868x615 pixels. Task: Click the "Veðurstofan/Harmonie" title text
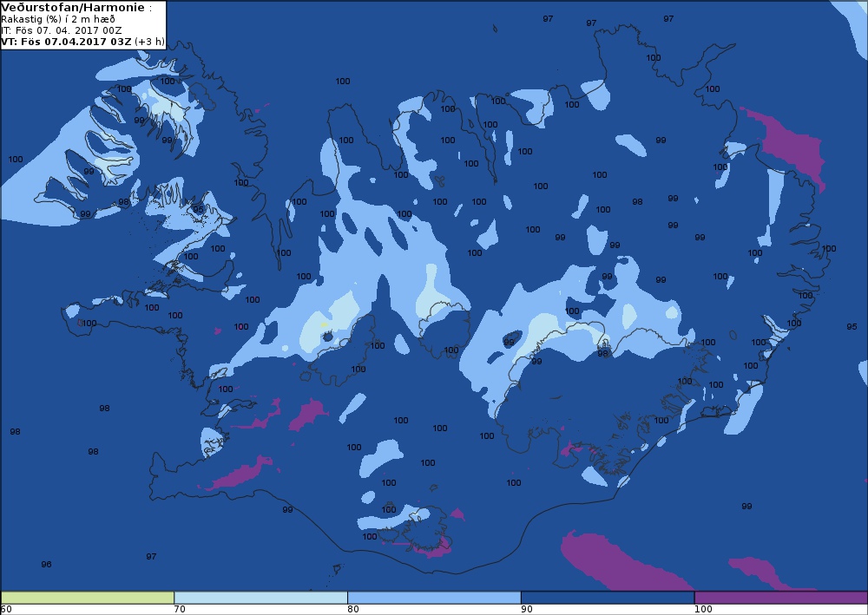(73, 8)
